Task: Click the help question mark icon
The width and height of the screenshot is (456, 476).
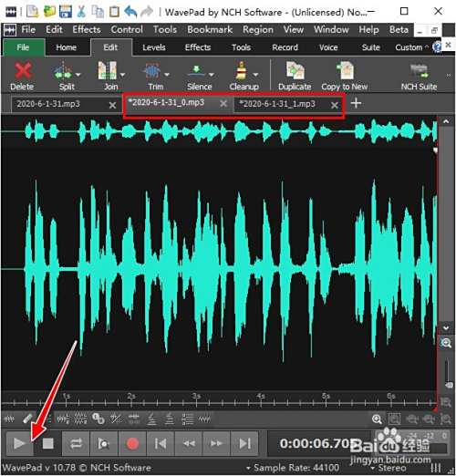Action: pos(437,47)
